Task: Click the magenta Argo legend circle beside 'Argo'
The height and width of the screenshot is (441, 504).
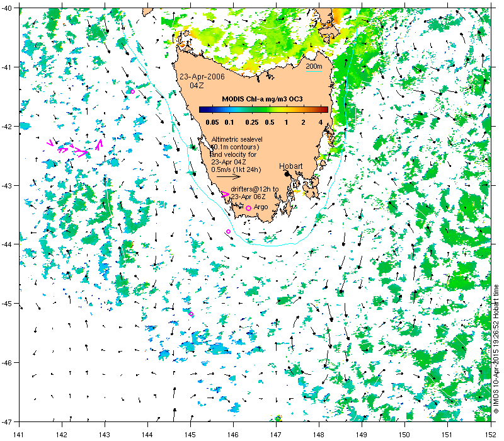Action: tap(248, 209)
